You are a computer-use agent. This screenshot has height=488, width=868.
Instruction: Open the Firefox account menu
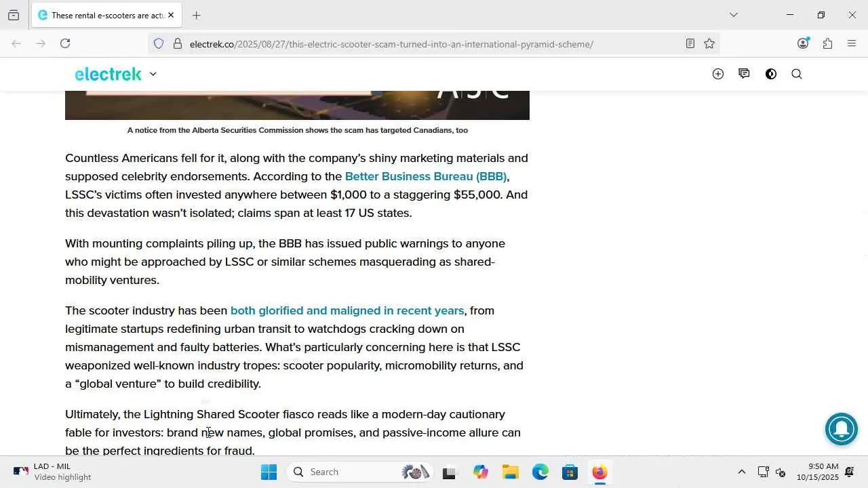803,43
